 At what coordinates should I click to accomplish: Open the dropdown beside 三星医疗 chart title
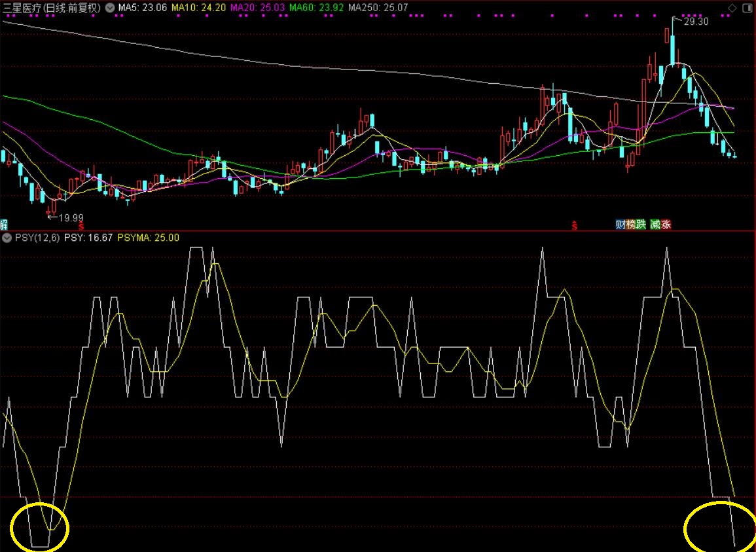(x=109, y=8)
